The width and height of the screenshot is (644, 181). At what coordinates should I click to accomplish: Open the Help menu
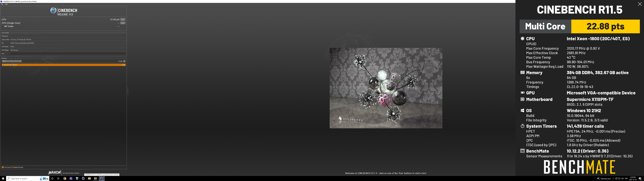click(6, 4)
